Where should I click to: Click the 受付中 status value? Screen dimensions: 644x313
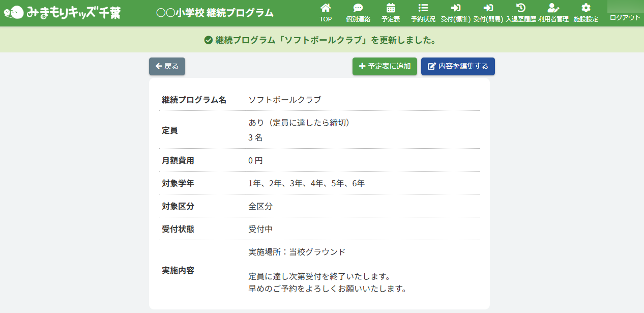(260, 229)
